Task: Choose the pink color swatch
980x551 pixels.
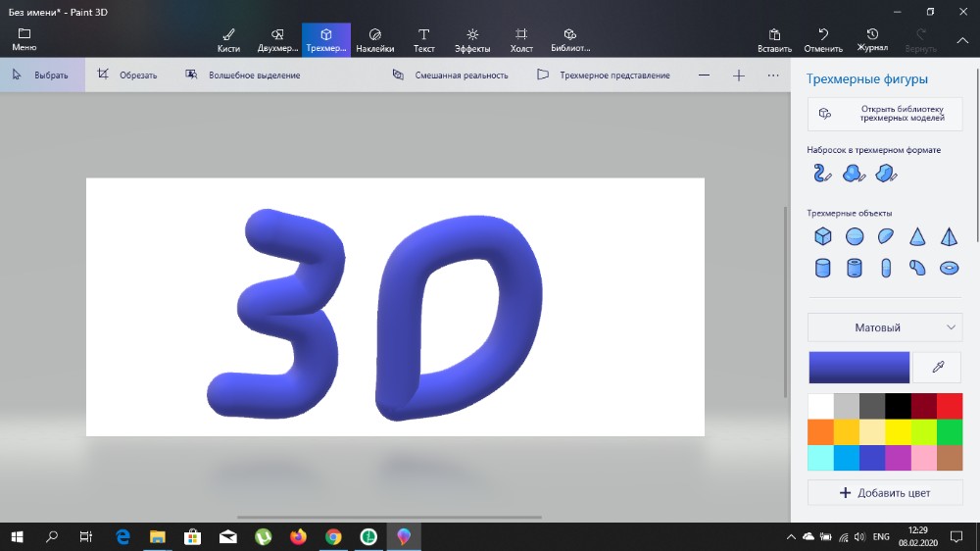Action: [924, 457]
